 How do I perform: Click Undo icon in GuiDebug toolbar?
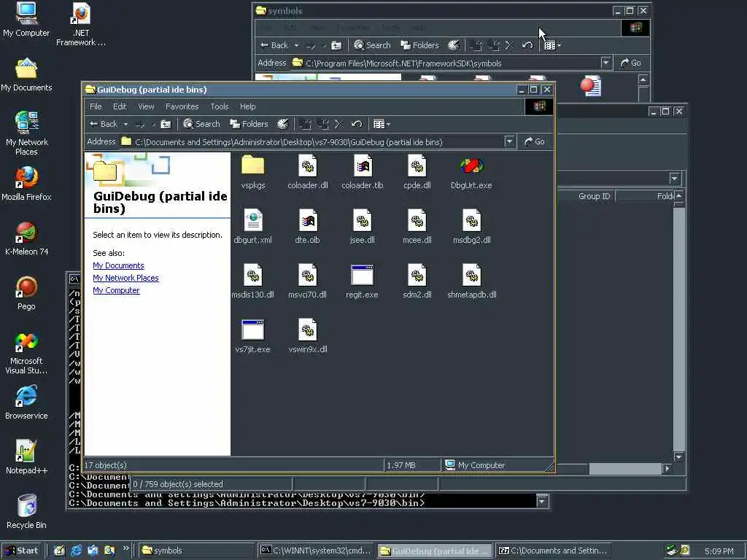pyautogui.click(x=356, y=124)
